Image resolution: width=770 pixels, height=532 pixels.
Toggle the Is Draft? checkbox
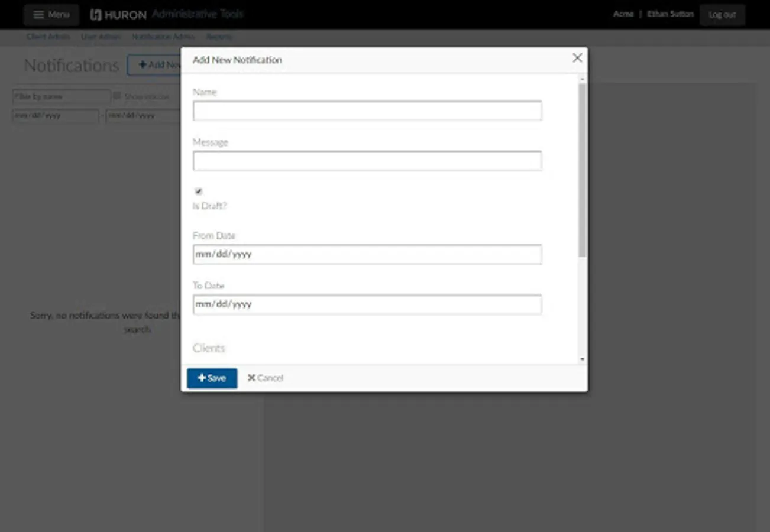pos(199,192)
